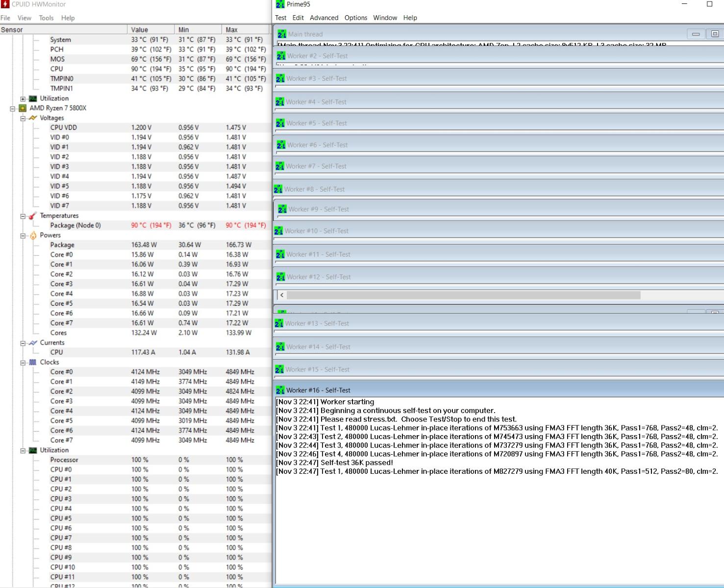Image resolution: width=724 pixels, height=588 pixels.
Task: Open the Test menu in Prime95
Action: 281,18
